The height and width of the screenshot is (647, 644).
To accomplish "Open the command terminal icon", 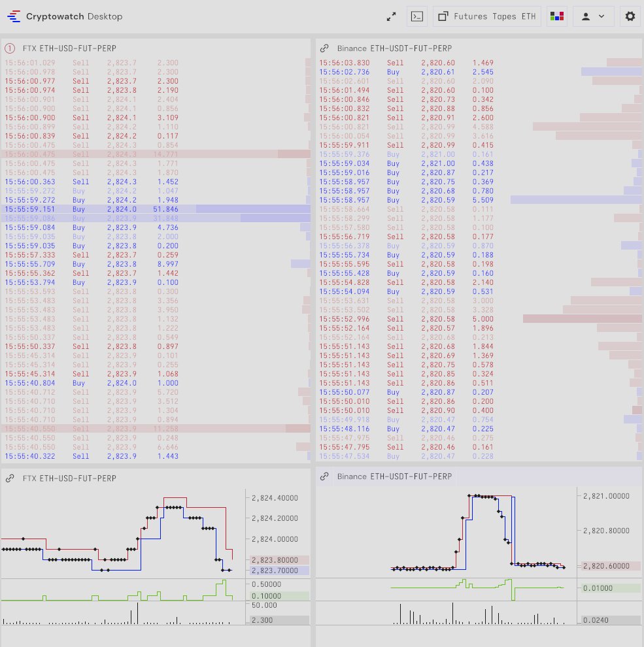I will click(x=417, y=16).
